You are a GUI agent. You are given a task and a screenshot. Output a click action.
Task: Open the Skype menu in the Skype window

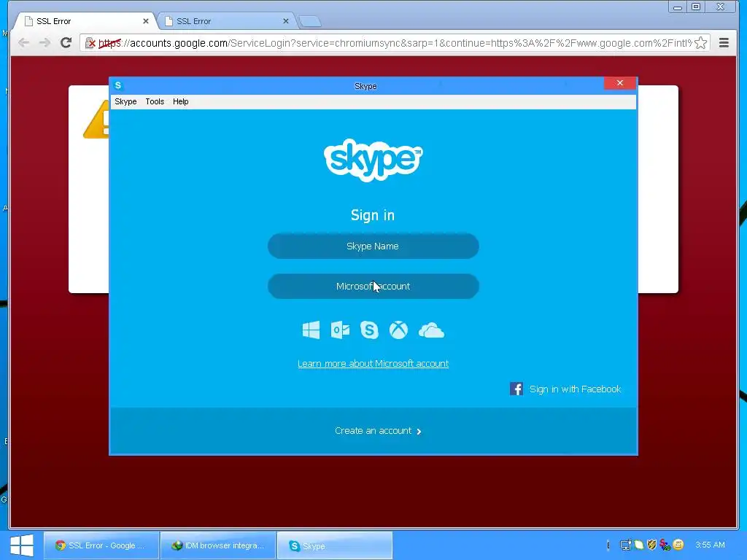(125, 101)
